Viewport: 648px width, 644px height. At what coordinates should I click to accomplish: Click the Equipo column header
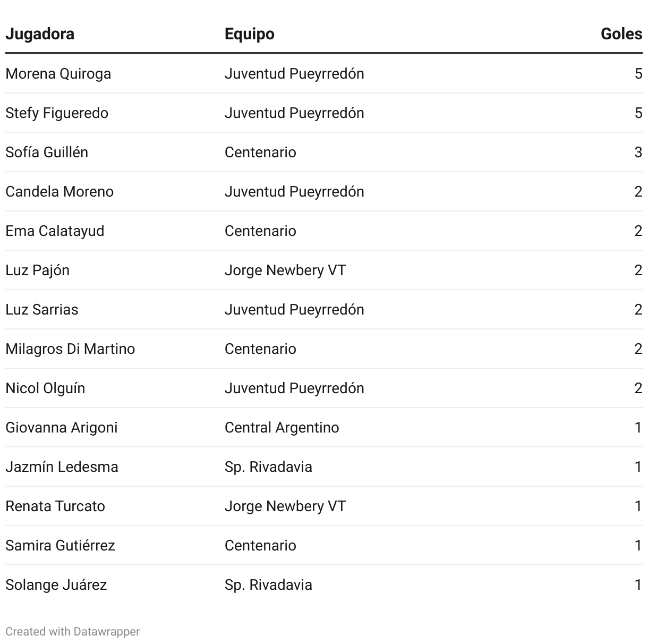pos(249,34)
